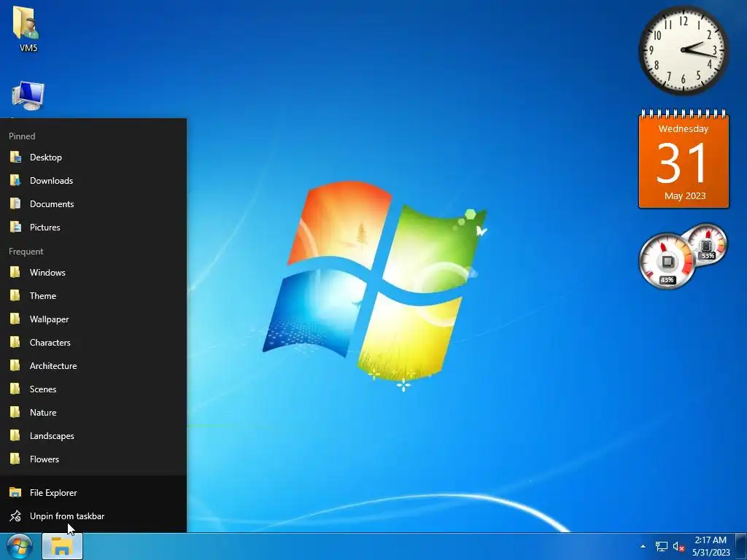This screenshot has width=747, height=560.
Task: Select Wallpaper in the jump list
Action: (93, 319)
